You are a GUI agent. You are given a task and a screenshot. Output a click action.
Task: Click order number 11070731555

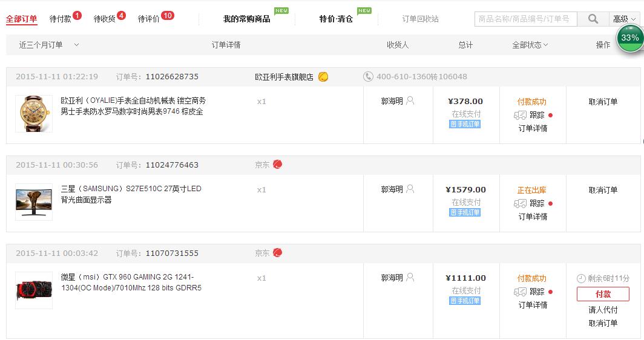pyautogui.click(x=172, y=253)
